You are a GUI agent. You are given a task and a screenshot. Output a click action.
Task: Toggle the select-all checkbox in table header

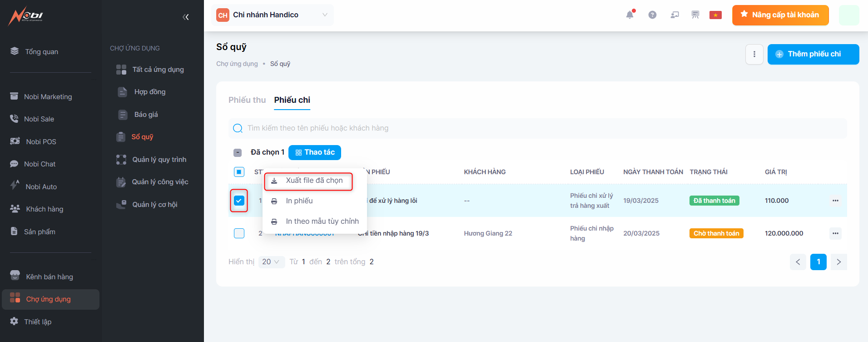click(239, 172)
